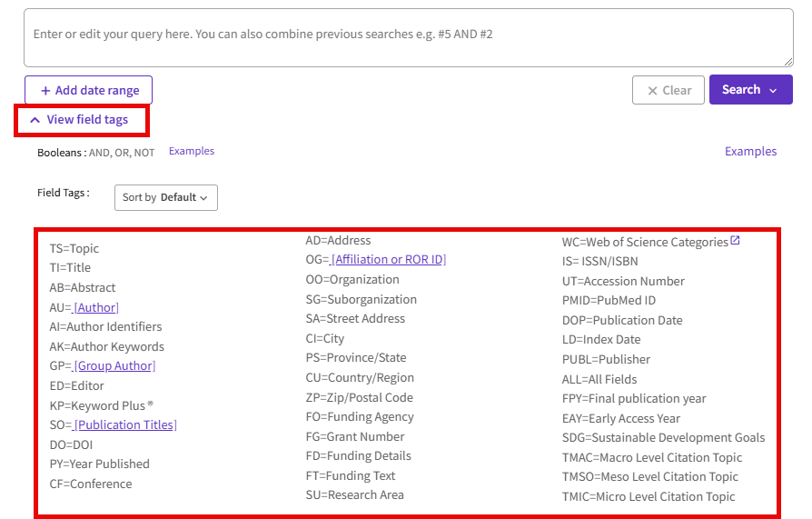This screenshot has width=812, height=519.
Task: Open the Web of Science Categories external link icon
Action: coord(736,241)
